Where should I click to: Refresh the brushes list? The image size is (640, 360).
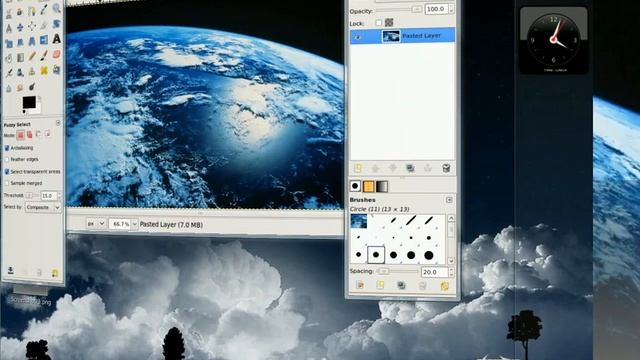pos(444,286)
